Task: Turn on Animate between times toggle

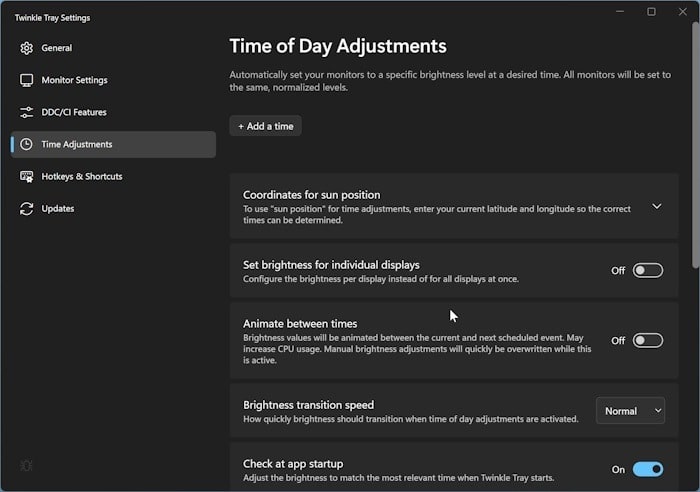Action: pyautogui.click(x=647, y=340)
